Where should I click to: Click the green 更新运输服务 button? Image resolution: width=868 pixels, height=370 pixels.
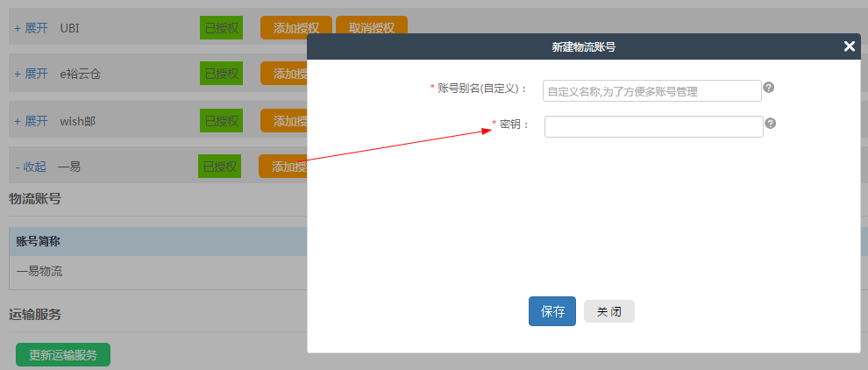point(63,355)
